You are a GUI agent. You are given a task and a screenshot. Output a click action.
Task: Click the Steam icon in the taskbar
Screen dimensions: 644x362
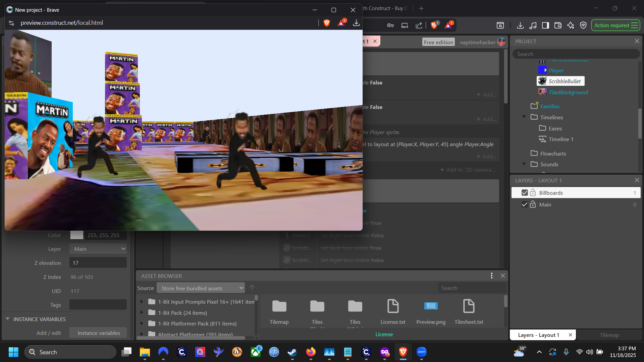click(292, 352)
